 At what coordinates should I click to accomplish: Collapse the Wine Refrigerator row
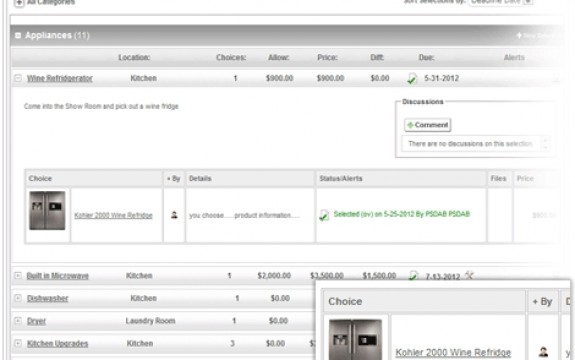click(x=18, y=78)
